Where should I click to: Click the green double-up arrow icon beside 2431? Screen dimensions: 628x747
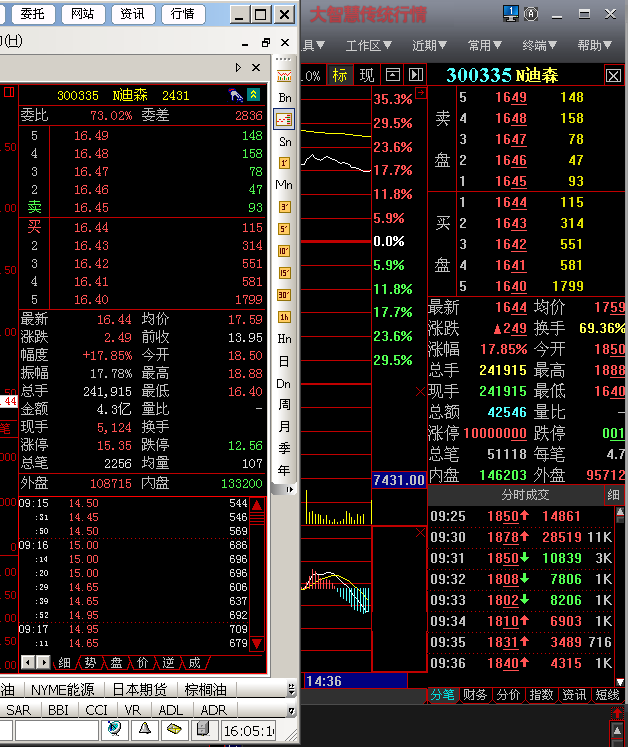[x=253, y=95]
